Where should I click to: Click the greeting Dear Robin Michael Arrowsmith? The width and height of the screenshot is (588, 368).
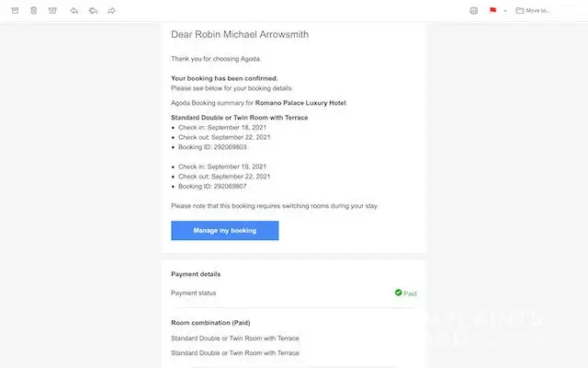point(240,35)
